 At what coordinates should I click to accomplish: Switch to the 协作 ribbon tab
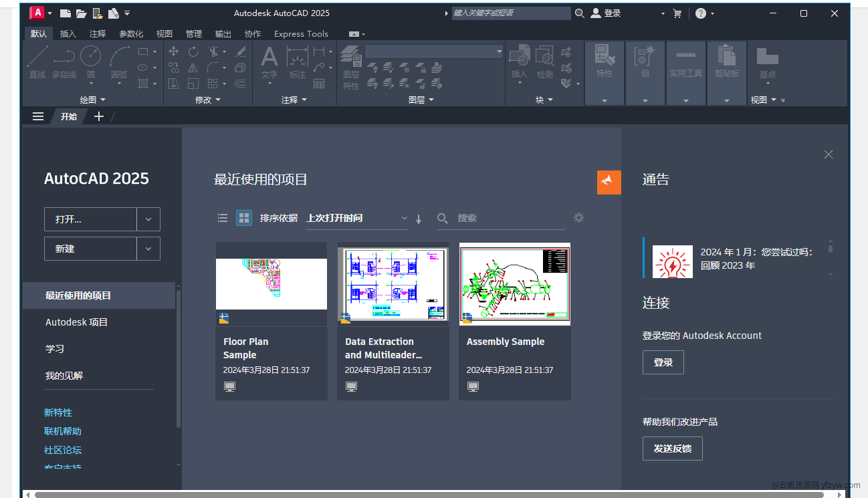click(x=253, y=33)
